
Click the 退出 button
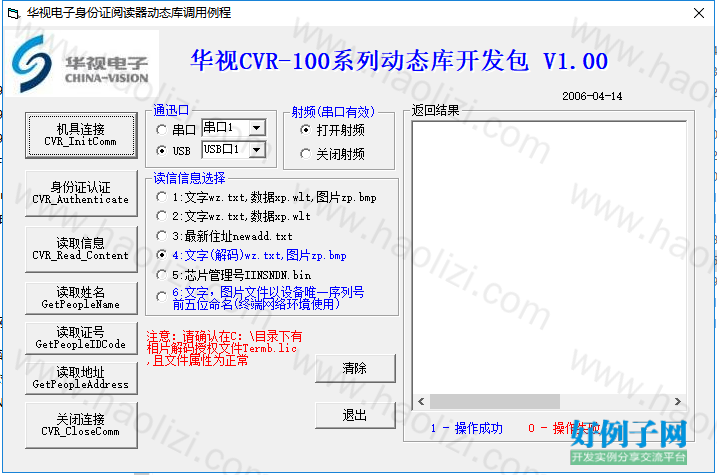pos(355,415)
